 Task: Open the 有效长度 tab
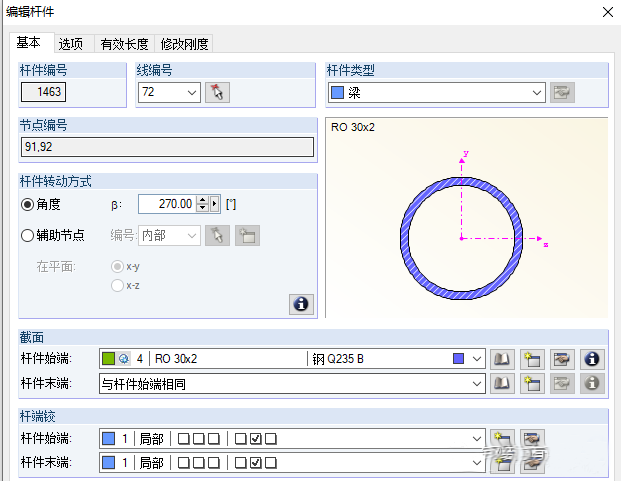pos(123,43)
